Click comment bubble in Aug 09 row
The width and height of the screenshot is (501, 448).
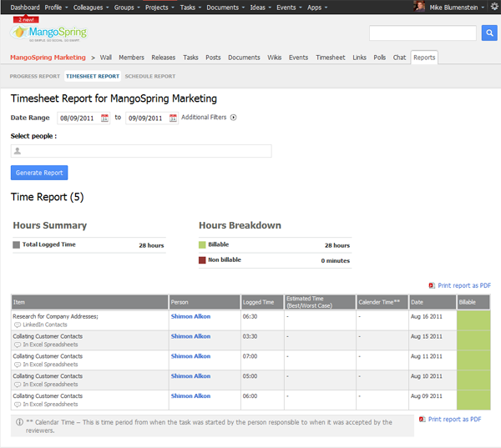pyautogui.click(x=18, y=405)
